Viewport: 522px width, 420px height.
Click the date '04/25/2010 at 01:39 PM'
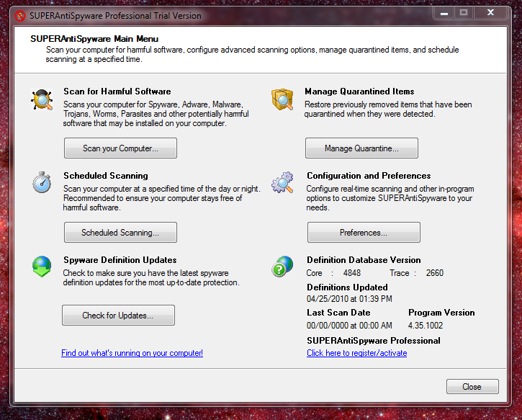coord(349,299)
